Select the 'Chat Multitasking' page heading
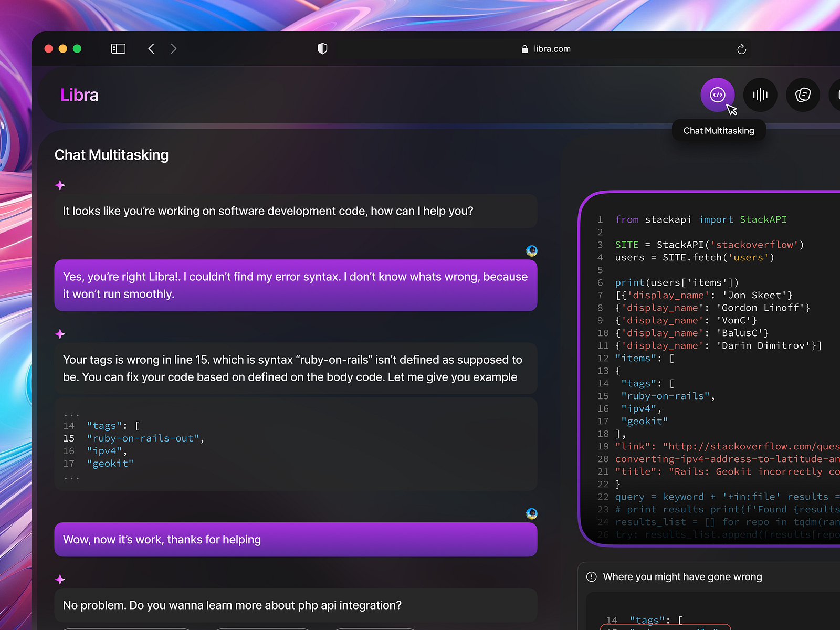This screenshot has height=630, width=840. (x=111, y=155)
